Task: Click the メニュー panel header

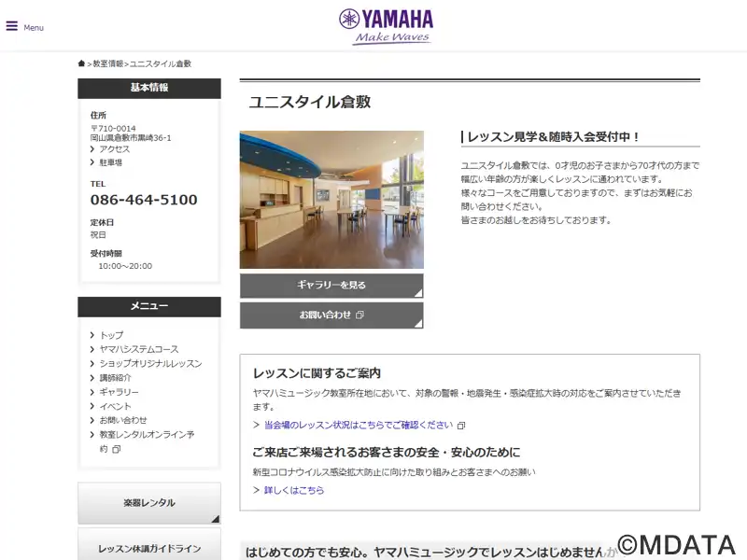Action: [149, 307]
